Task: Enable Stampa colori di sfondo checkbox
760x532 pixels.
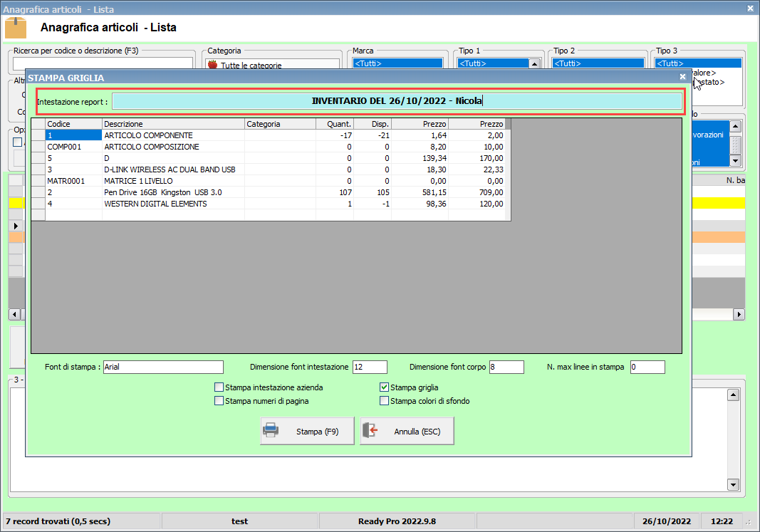Action: tap(385, 401)
